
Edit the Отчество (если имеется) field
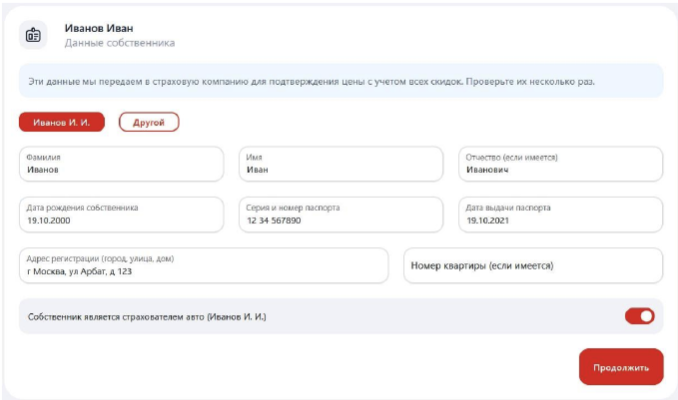pos(560,164)
